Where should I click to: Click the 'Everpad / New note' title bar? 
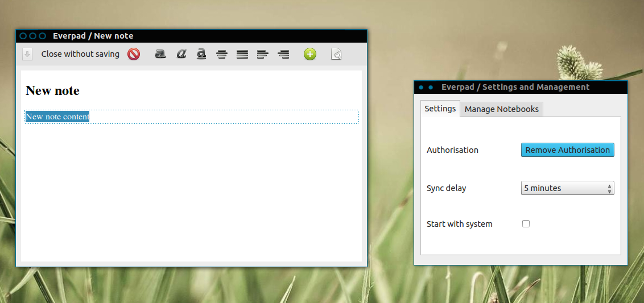(191, 36)
